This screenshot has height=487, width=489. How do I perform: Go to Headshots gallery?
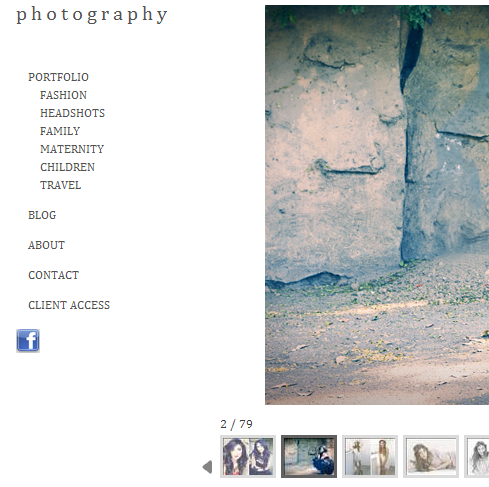coord(72,113)
